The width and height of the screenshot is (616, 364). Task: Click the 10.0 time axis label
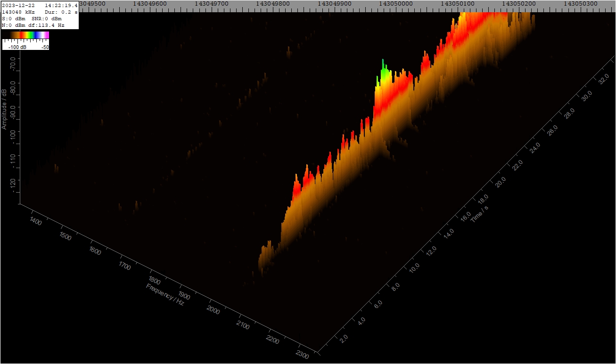point(414,268)
